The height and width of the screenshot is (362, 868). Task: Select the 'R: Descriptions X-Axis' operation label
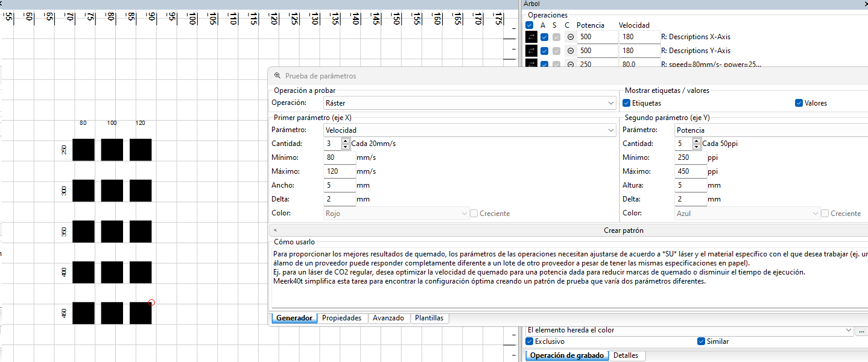(x=695, y=37)
